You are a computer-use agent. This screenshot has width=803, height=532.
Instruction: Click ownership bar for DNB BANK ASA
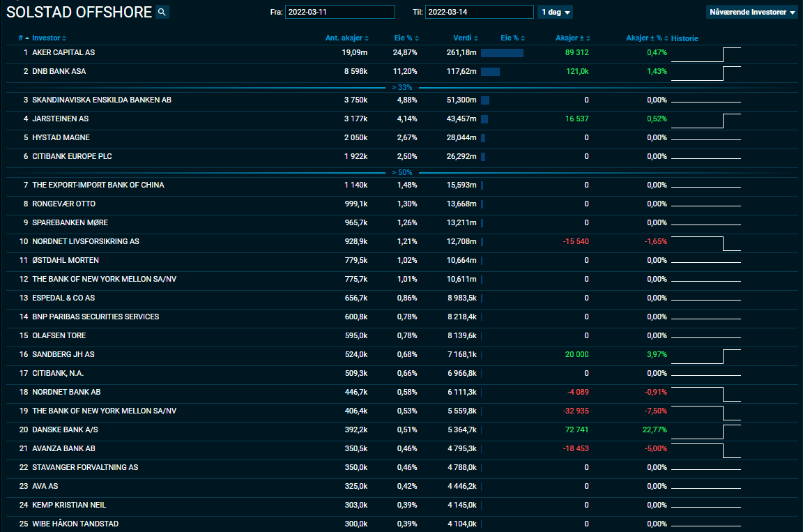(x=490, y=72)
